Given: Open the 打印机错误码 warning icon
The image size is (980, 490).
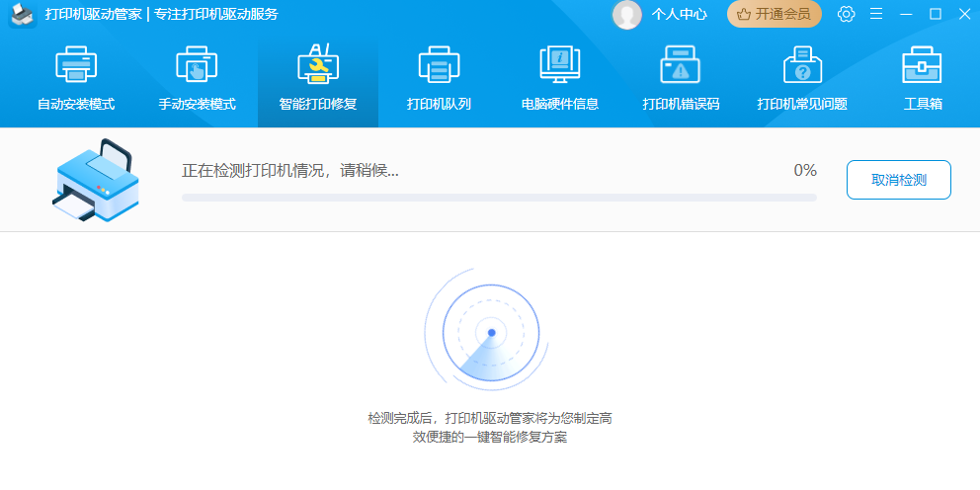Looking at the screenshot, I should (x=680, y=66).
